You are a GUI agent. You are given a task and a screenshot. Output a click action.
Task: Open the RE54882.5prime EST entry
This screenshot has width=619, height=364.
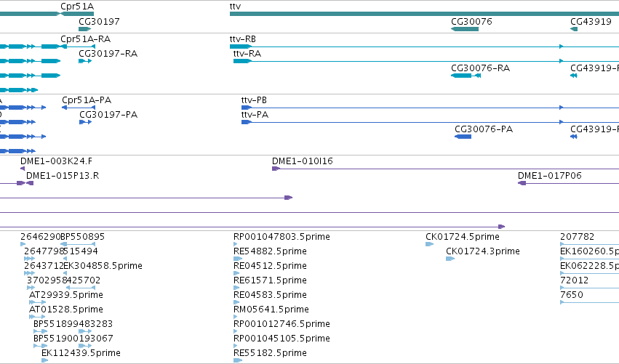[270, 251]
